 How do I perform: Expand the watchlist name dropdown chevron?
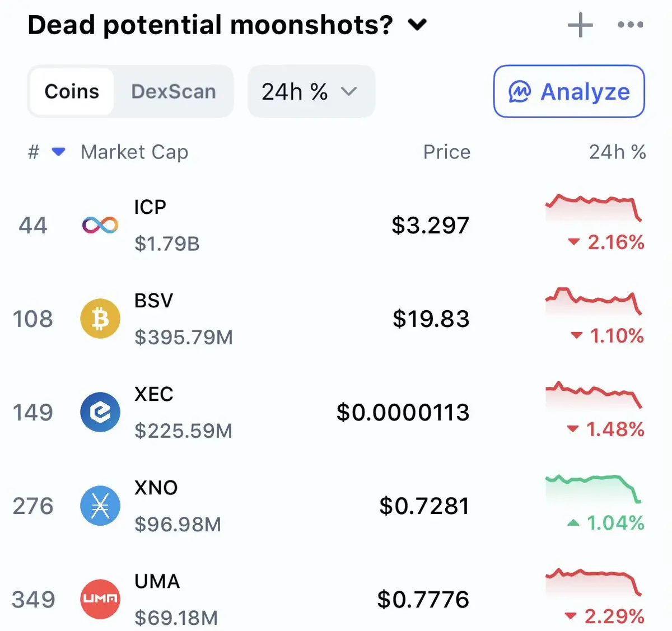(x=417, y=25)
